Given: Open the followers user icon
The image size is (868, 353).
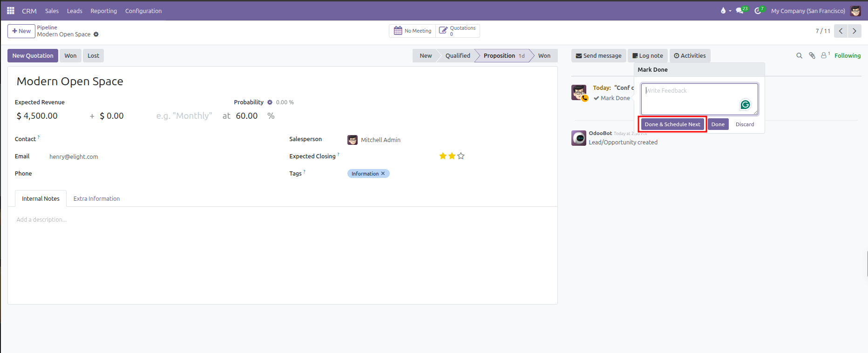Looking at the screenshot, I should click(x=824, y=55).
